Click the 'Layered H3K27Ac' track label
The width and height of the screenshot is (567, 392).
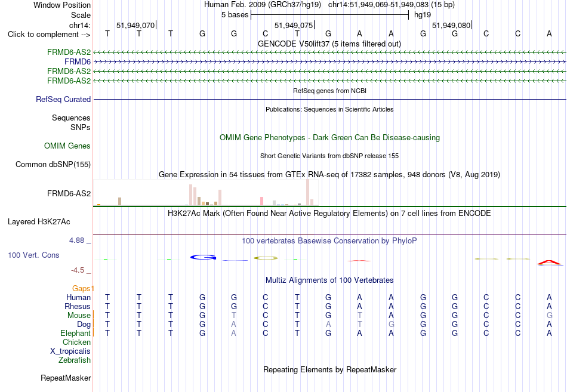click(39, 222)
